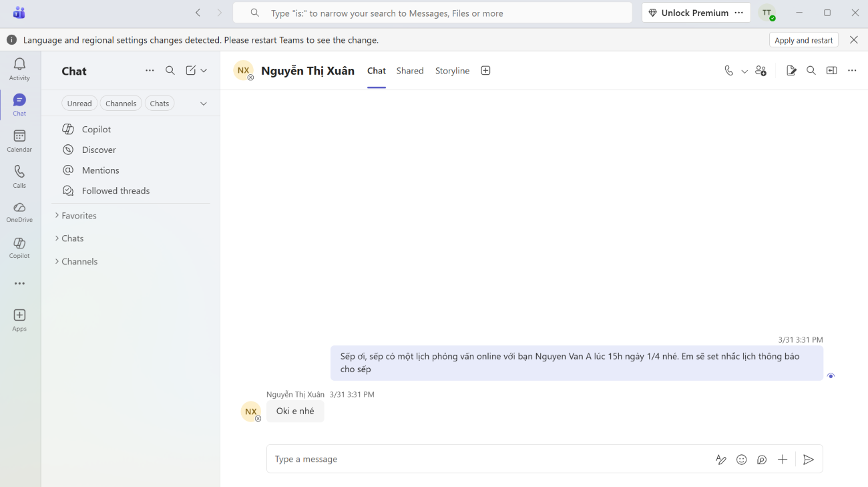Screen dimensions: 868x487
Task: Open the notes icon in the chat header
Action: [791, 71]
